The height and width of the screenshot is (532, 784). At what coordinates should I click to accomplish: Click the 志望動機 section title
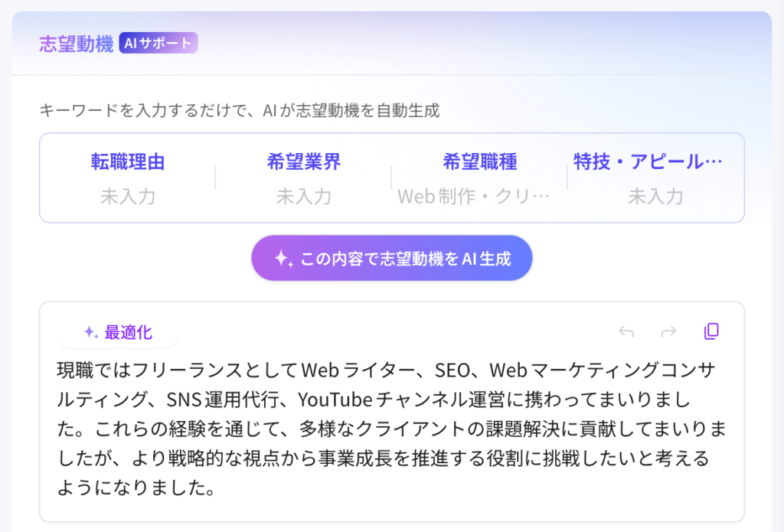[x=76, y=44]
